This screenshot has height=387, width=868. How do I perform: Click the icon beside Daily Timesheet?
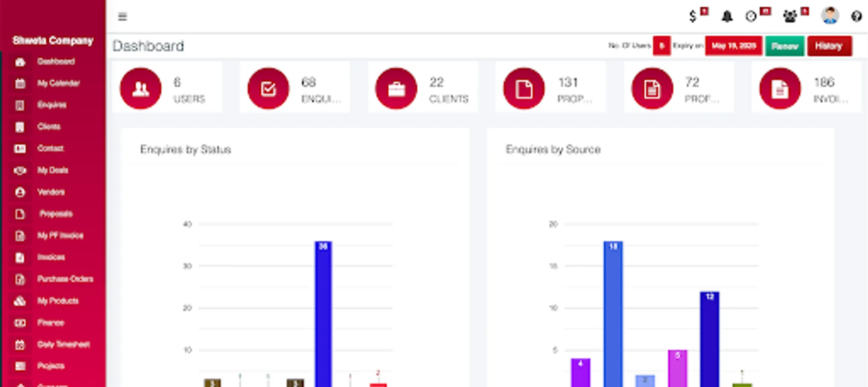point(20,345)
